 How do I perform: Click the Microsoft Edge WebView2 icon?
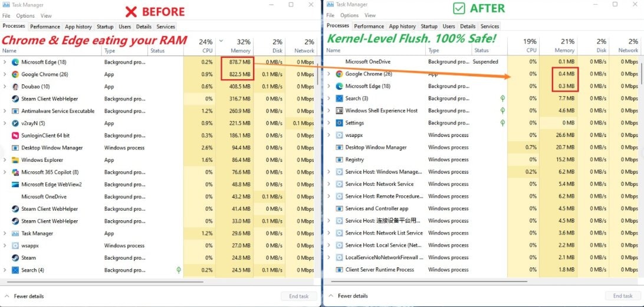coord(15,185)
